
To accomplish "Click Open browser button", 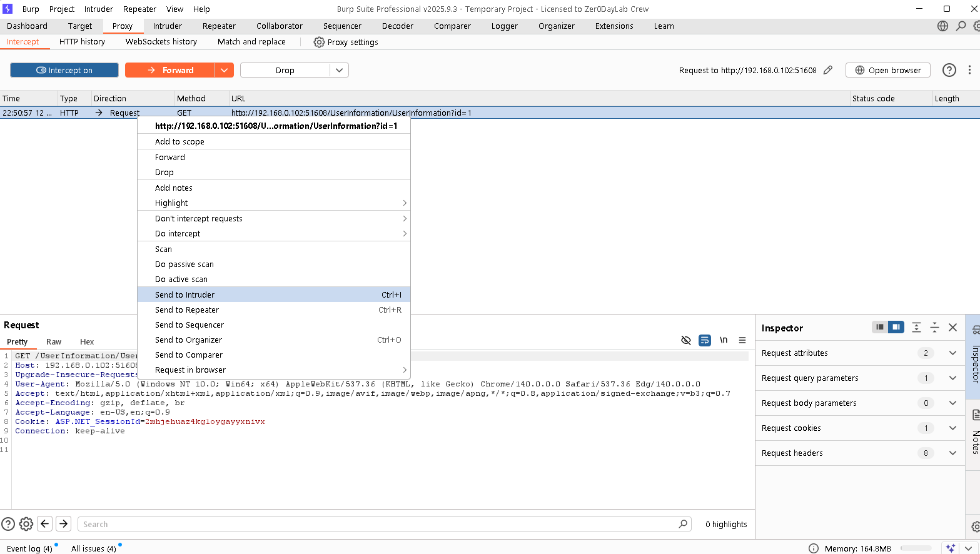I will pos(888,70).
